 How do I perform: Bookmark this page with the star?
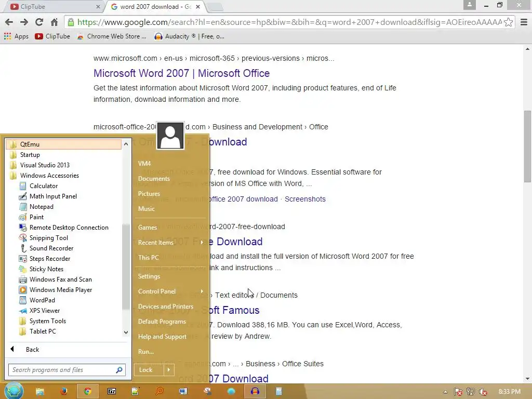[508, 22]
